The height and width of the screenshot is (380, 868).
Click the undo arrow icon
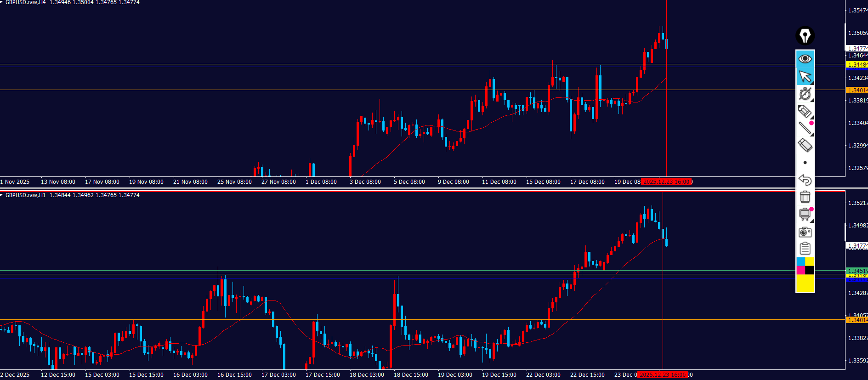point(805,180)
